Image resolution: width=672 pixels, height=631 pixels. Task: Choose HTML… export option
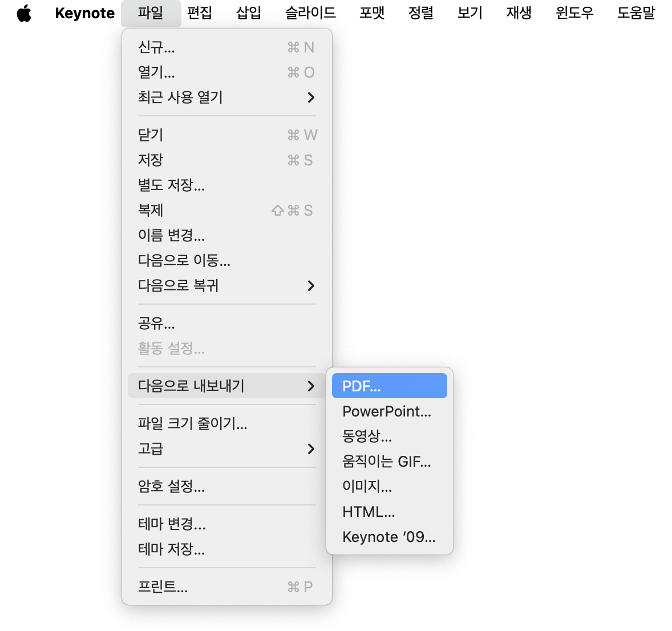click(x=389, y=511)
